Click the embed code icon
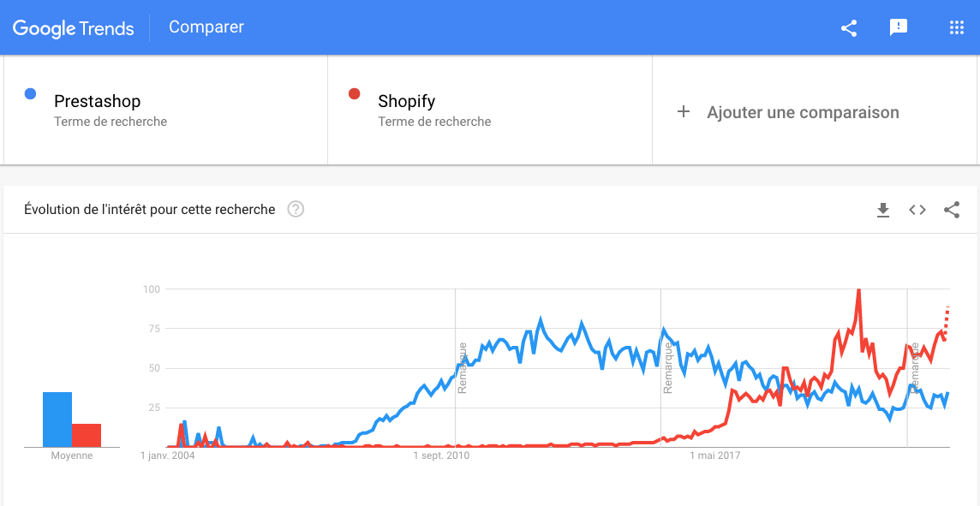The width and height of the screenshot is (980, 506). coord(917,210)
